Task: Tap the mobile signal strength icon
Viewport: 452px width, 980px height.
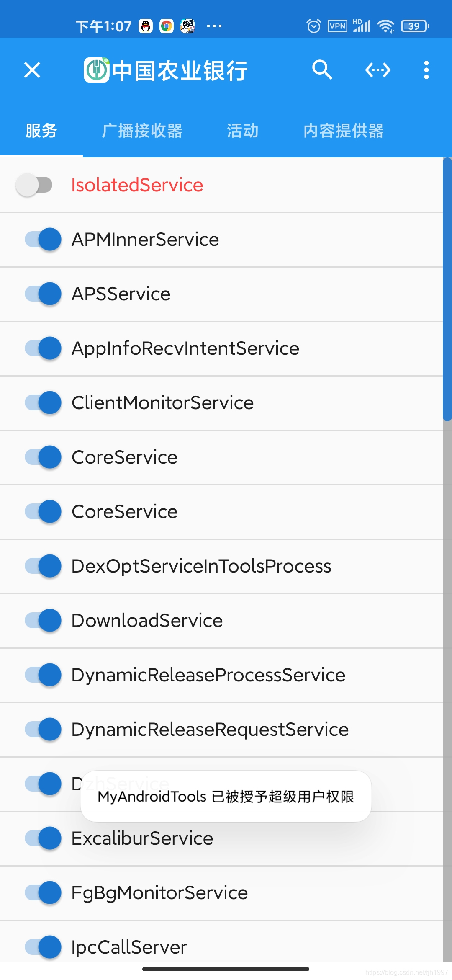Action: click(362, 26)
